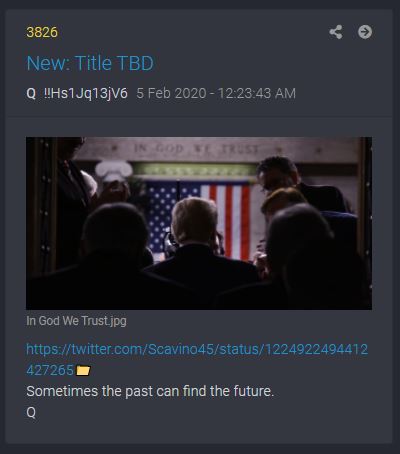The image size is (400, 454).
Task: Open the 'New: Title TBD' post title
Action: (x=90, y=63)
